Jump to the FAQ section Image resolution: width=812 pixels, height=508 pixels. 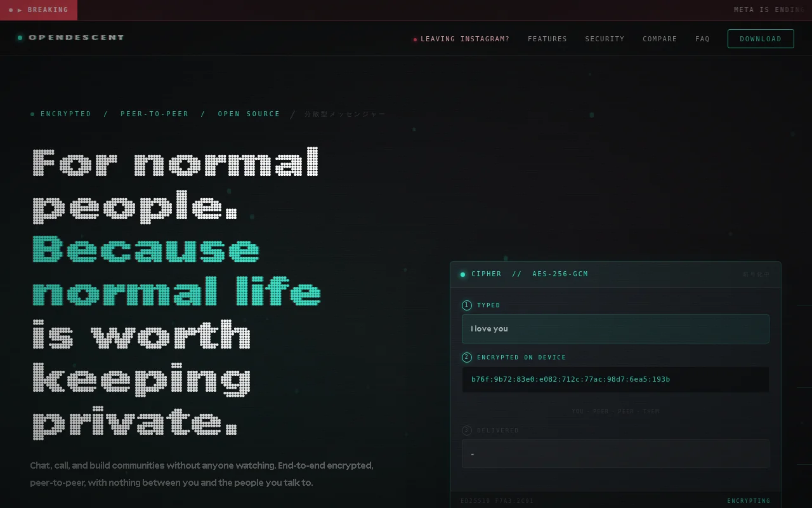[x=702, y=39]
